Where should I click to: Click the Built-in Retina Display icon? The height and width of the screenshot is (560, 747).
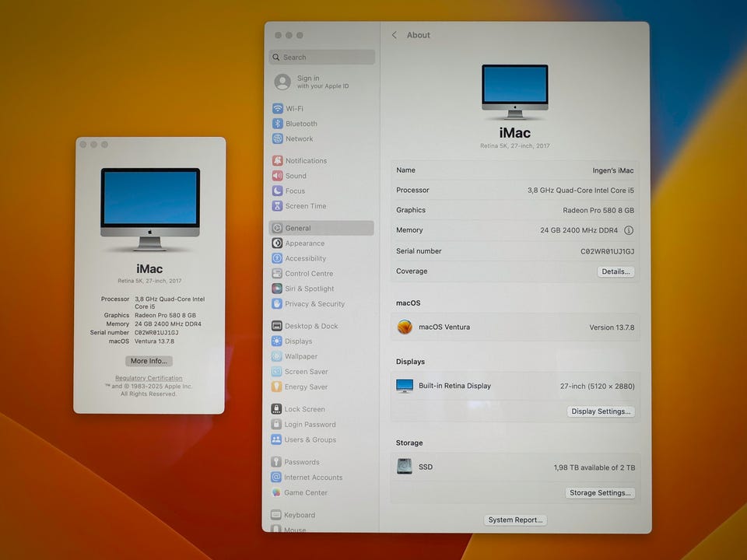[405, 386]
